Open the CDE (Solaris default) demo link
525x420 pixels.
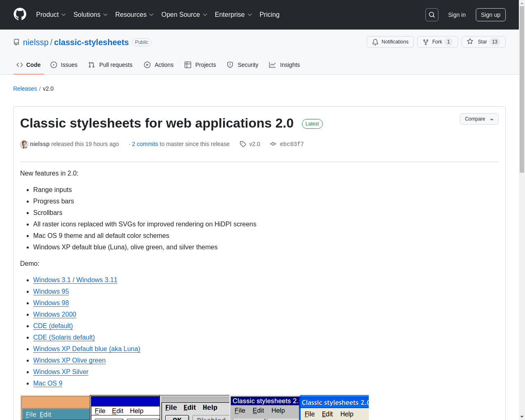(64, 337)
